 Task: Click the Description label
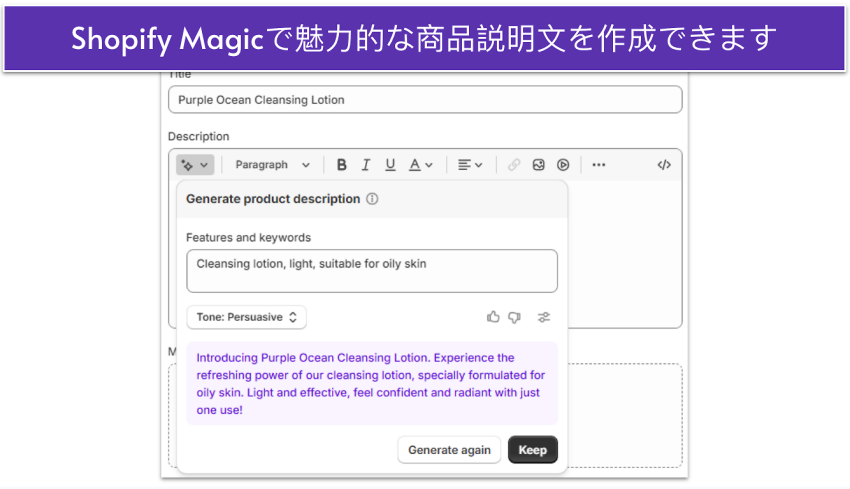(x=198, y=137)
